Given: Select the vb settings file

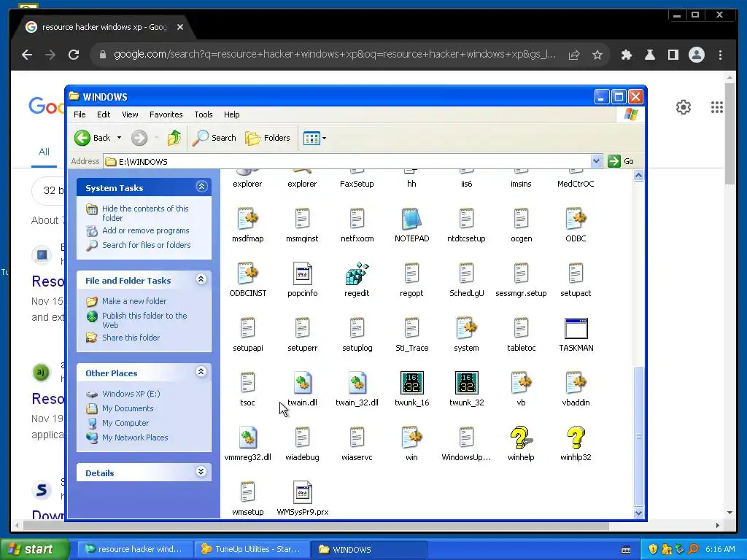Looking at the screenshot, I should pos(521,383).
